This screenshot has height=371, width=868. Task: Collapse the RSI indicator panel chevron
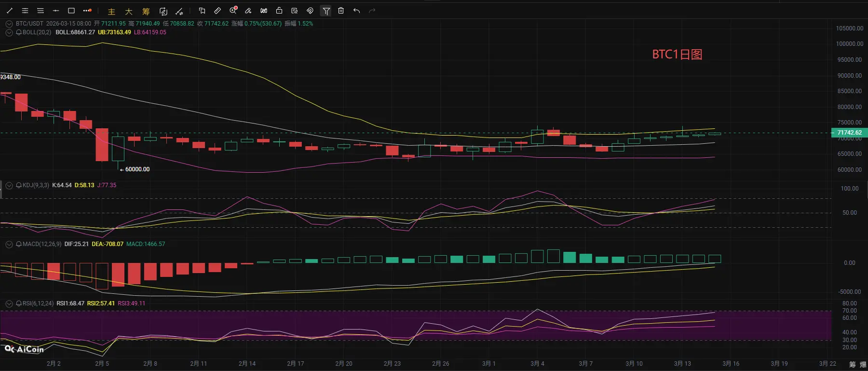[9, 303]
